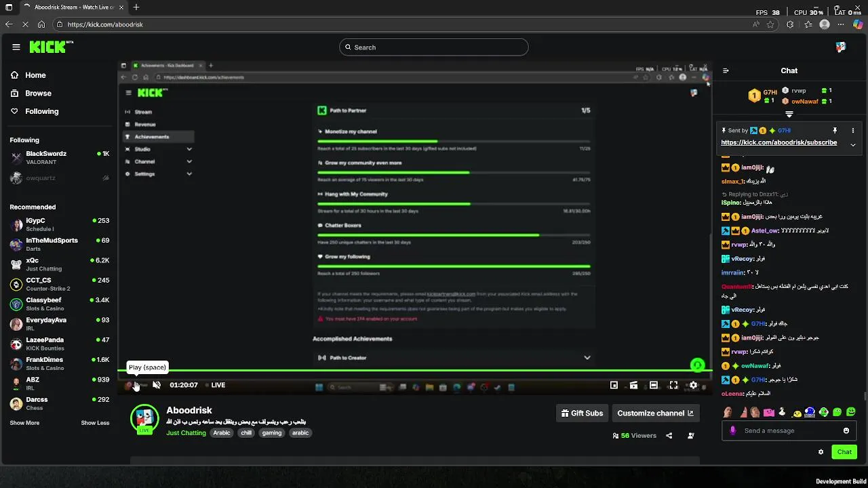Click Customize channel button

[x=655, y=413]
